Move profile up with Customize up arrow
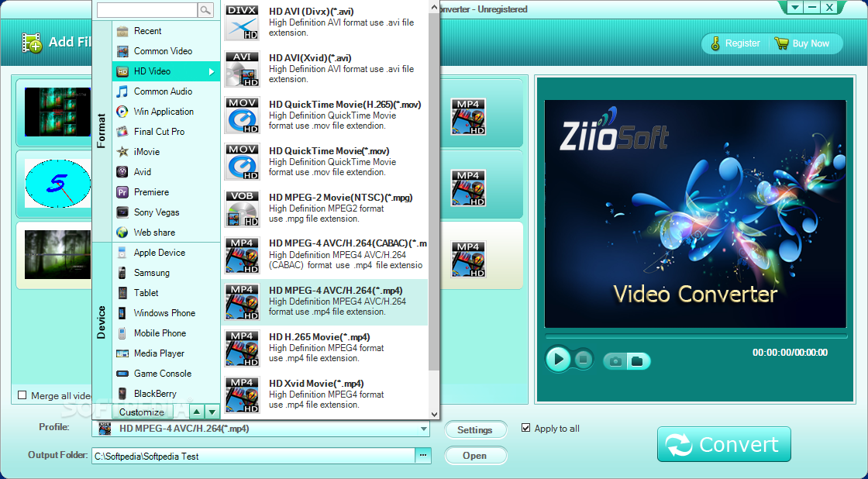 pos(197,412)
